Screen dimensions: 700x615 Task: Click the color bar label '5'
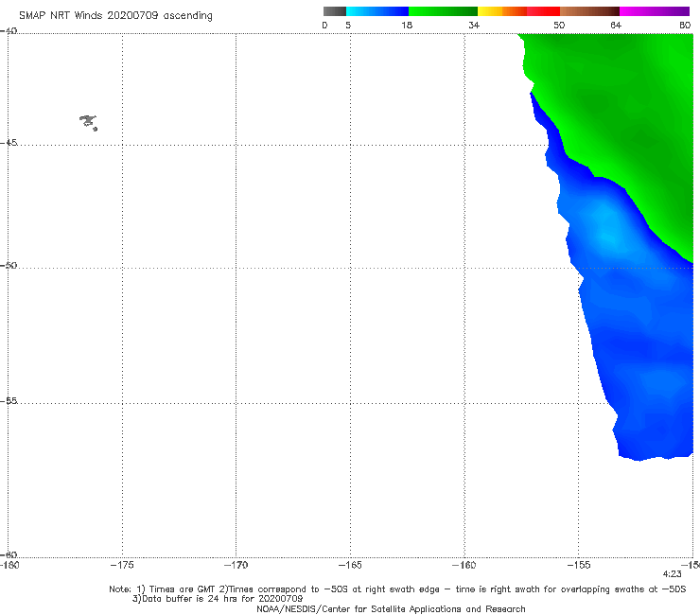pos(348,25)
